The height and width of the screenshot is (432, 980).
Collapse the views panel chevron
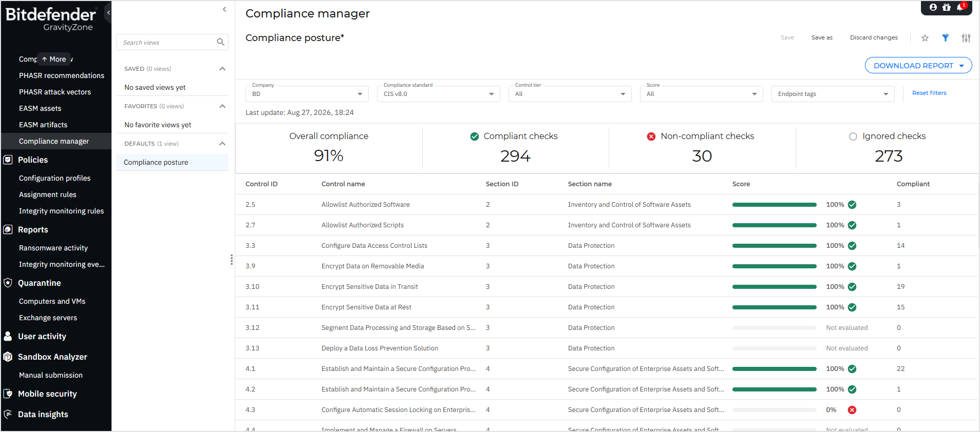click(x=224, y=9)
